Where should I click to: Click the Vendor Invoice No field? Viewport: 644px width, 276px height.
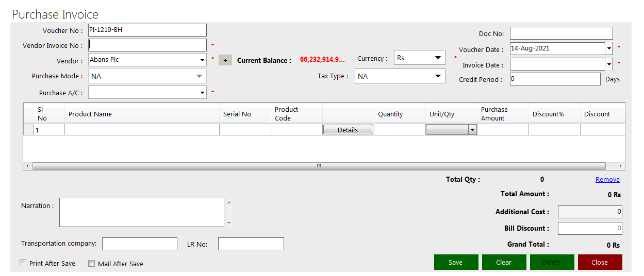pyautogui.click(x=147, y=45)
